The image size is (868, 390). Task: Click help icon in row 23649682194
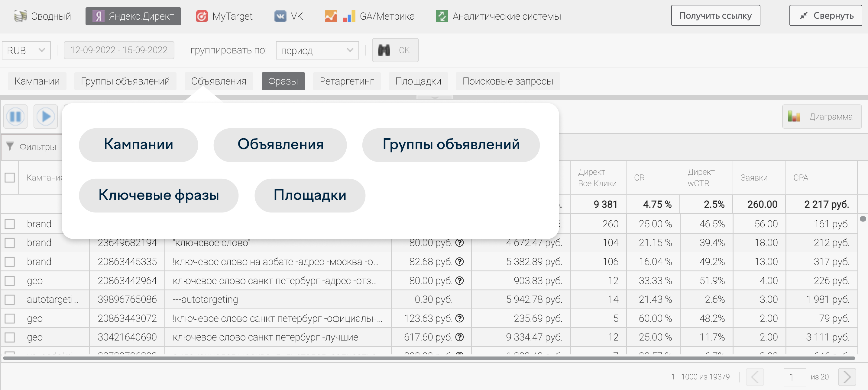(x=460, y=243)
